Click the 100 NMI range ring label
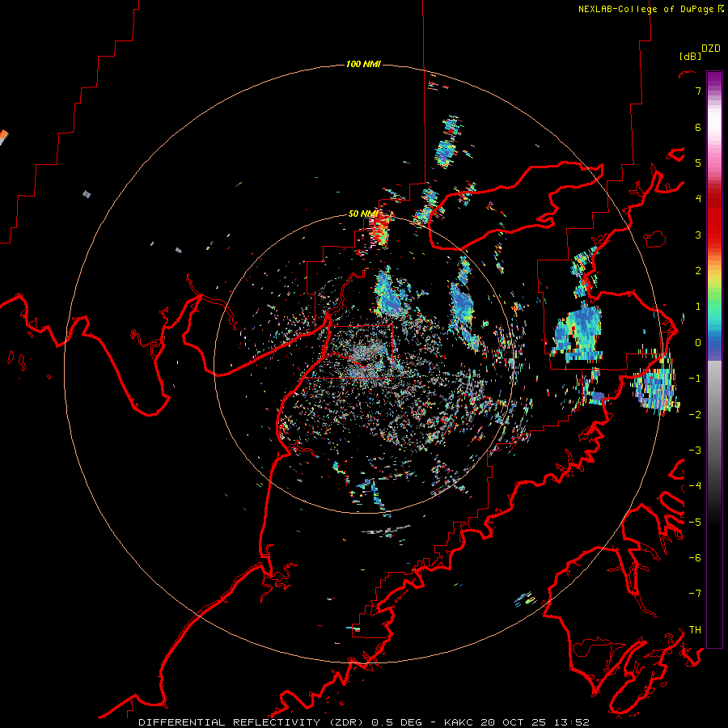 pyautogui.click(x=363, y=64)
